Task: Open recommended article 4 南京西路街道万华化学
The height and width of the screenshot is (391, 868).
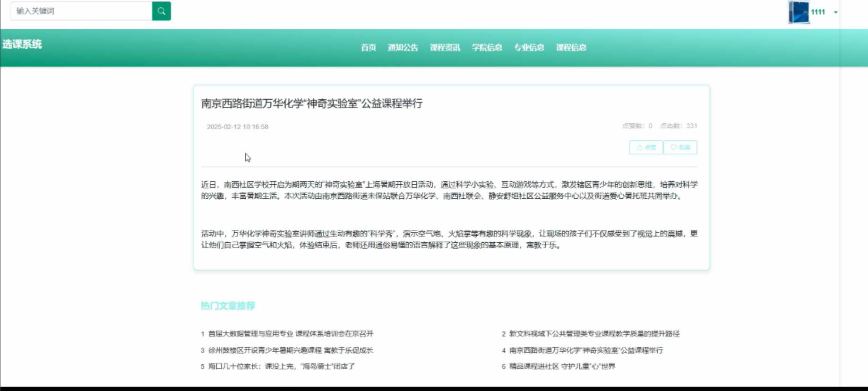Action: point(586,350)
